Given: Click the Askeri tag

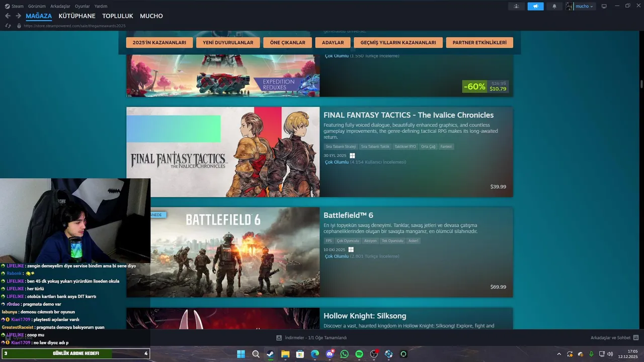Looking at the screenshot, I should [x=414, y=241].
